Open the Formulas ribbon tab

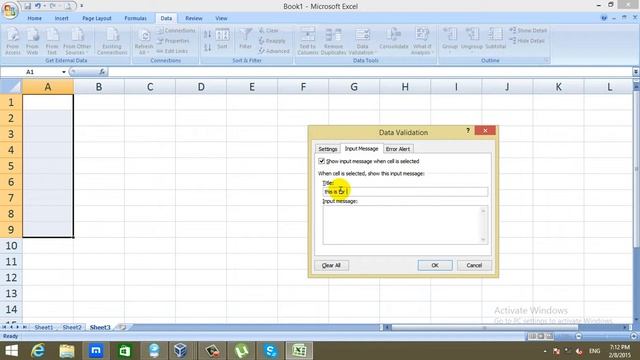tap(136, 18)
